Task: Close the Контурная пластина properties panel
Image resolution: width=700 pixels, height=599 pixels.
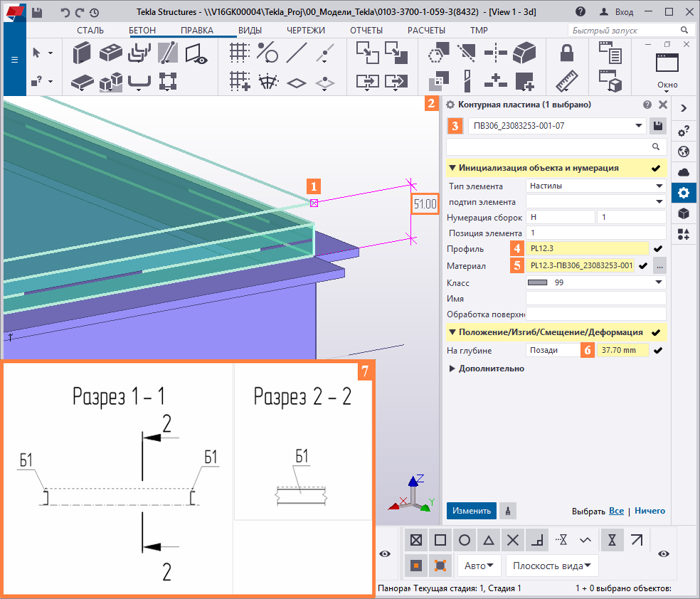Action: click(x=663, y=105)
